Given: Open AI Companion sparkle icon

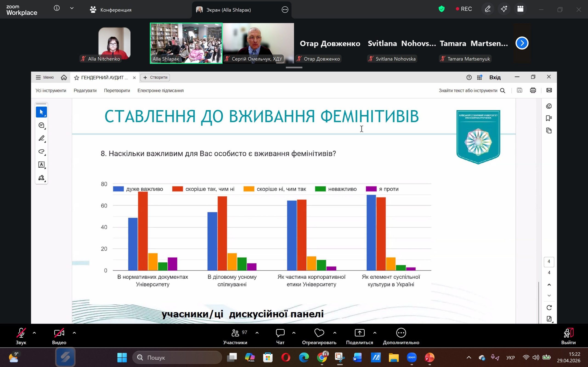Looking at the screenshot, I should coord(504,9).
